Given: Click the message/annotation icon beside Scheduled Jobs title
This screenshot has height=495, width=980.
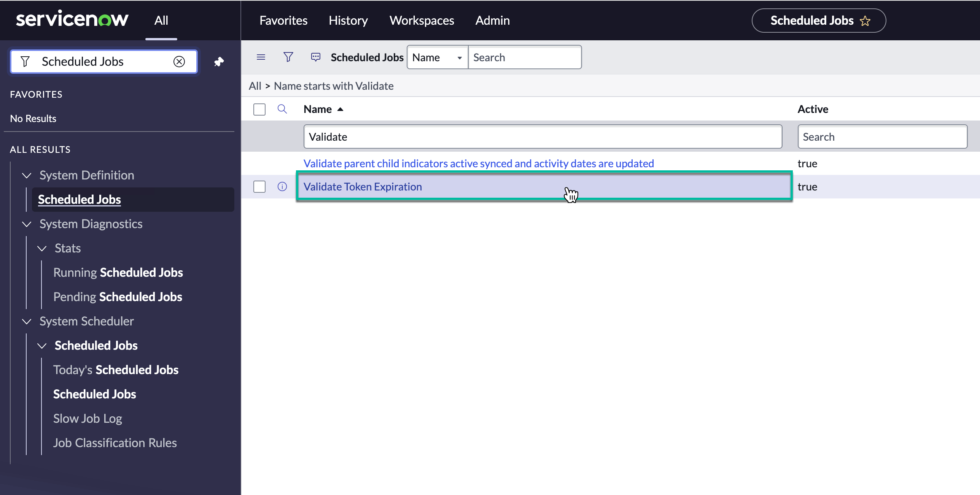Looking at the screenshot, I should click(x=315, y=57).
